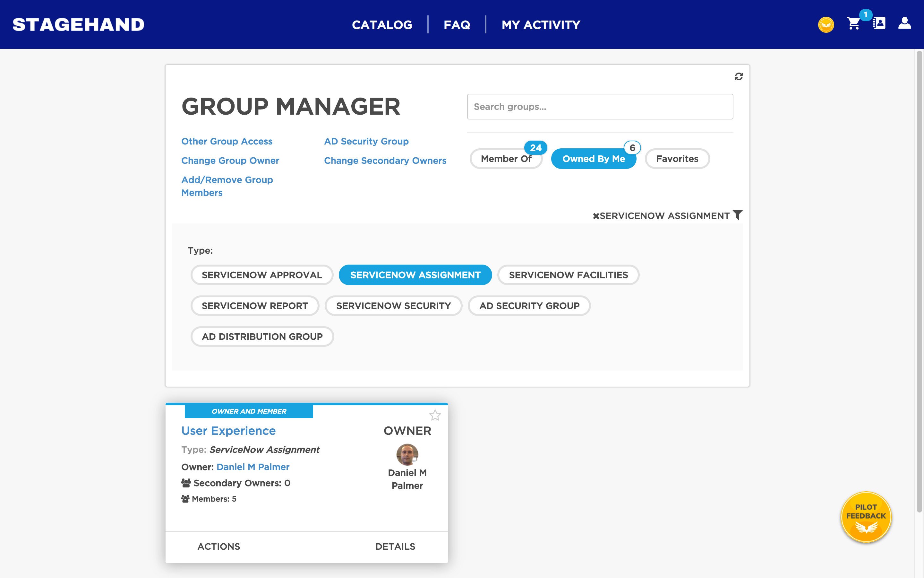Viewport: 924px width, 578px height.
Task: Go to My Activity
Action: [x=541, y=25]
